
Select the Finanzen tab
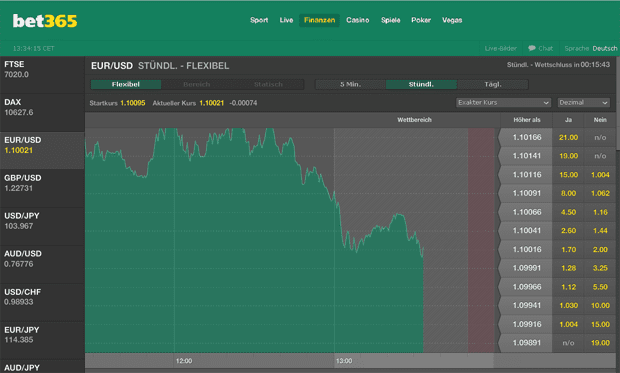pos(319,20)
